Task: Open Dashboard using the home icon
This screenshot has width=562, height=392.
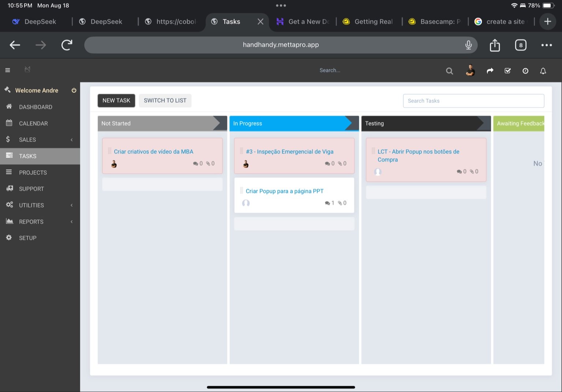Action: point(9,107)
